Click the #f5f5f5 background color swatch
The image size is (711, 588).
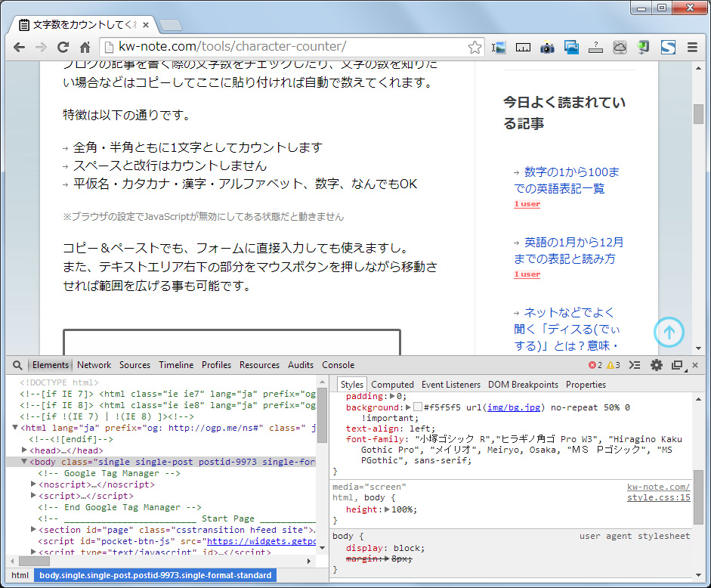(x=417, y=407)
